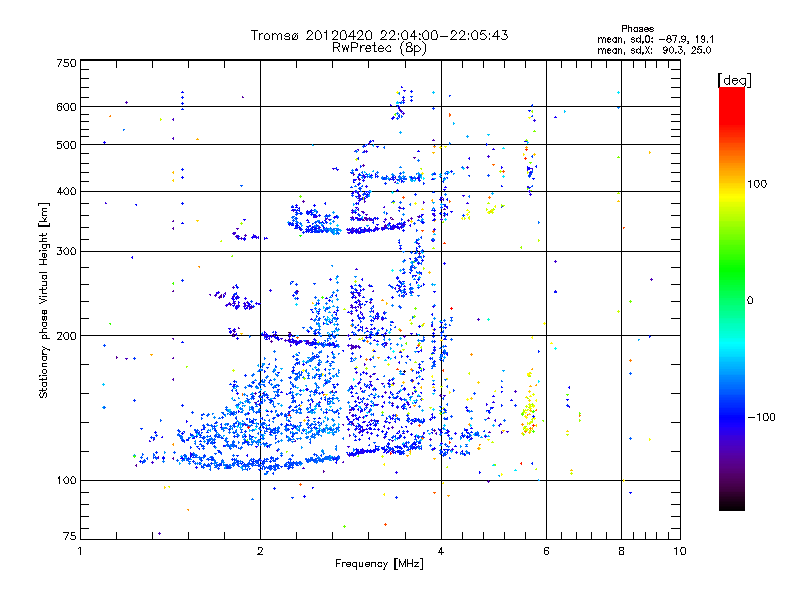Click the x-axis tick label '4'
800x600 pixels.
pyautogui.click(x=441, y=552)
